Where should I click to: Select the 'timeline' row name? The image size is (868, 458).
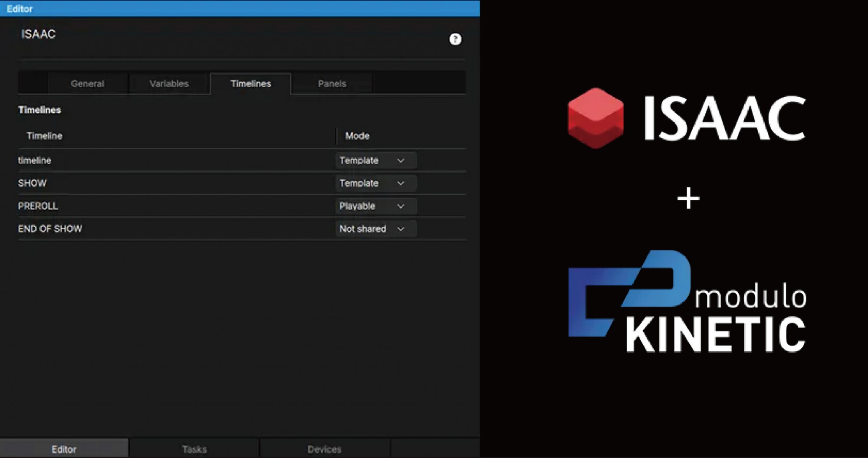[x=35, y=160]
